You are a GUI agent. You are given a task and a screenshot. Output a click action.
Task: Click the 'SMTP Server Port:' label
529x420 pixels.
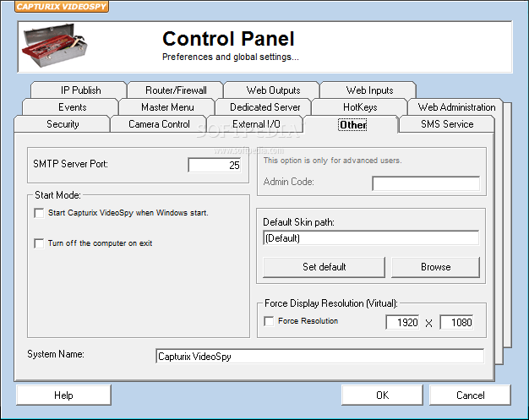click(x=70, y=164)
